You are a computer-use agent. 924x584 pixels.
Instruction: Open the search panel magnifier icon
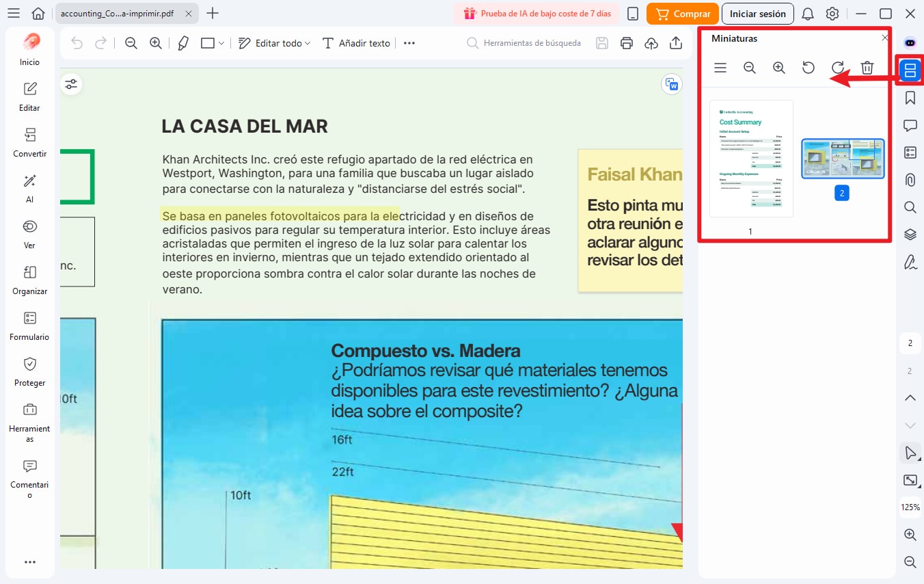(910, 207)
